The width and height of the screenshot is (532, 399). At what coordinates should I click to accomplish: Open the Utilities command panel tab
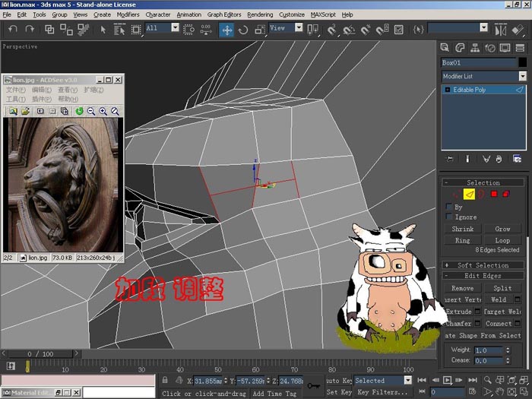click(x=520, y=48)
